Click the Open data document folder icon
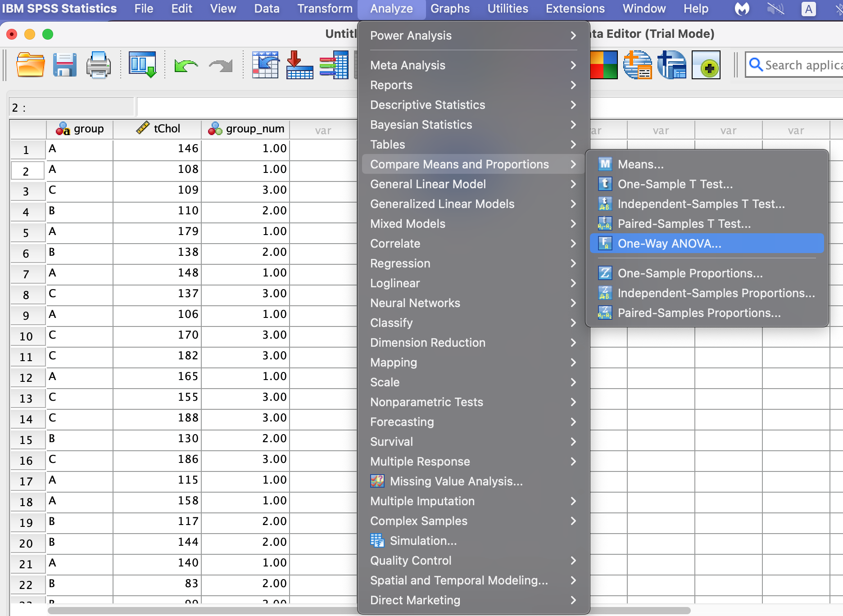The width and height of the screenshot is (843, 616). click(x=30, y=65)
